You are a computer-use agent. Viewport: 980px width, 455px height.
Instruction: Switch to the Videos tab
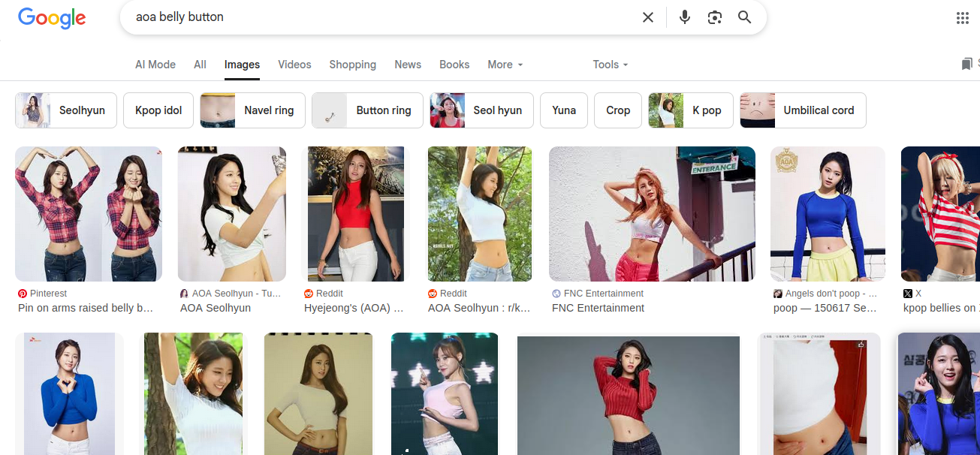tap(294, 65)
